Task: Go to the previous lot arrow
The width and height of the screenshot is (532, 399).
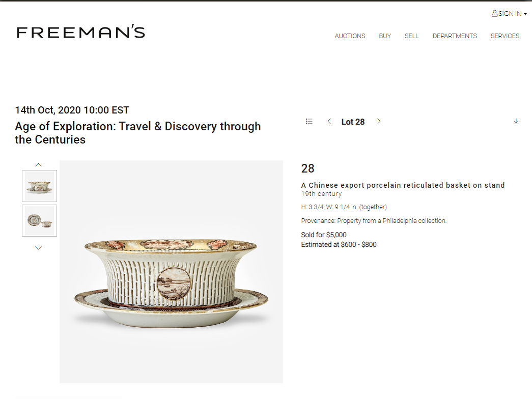Action: pyautogui.click(x=329, y=121)
